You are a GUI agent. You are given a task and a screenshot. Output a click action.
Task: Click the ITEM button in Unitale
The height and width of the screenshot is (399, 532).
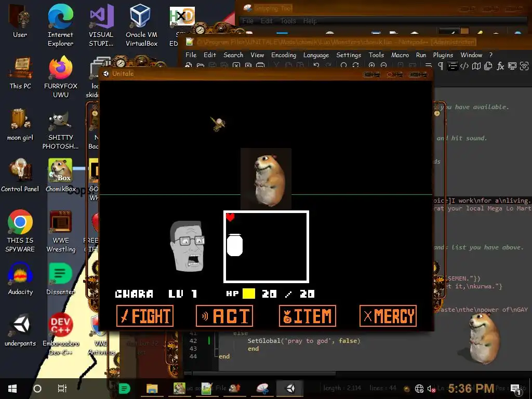pyautogui.click(x=308, y=316)
